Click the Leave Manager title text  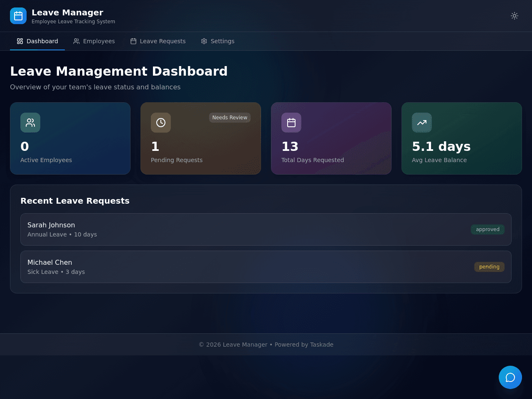[x=67, y=12]
